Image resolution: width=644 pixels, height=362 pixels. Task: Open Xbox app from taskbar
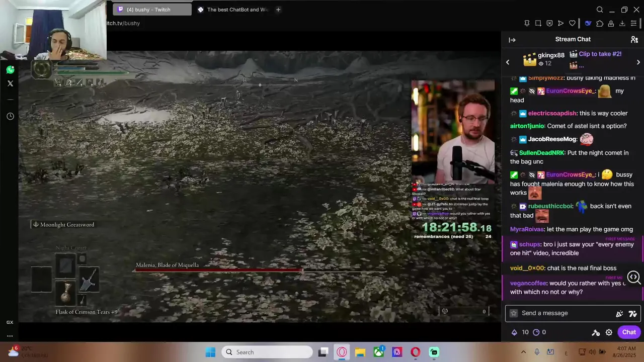[378, 352]
